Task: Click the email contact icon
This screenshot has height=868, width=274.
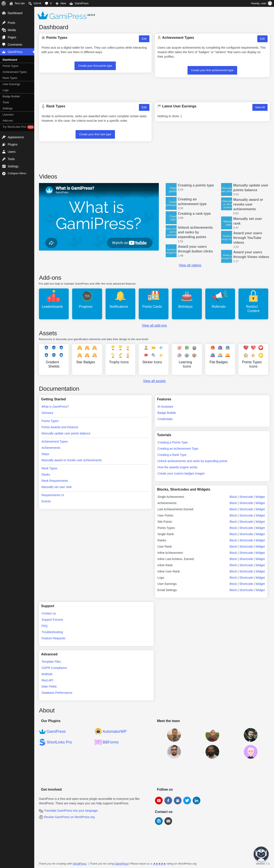Action: pos(168,821)
